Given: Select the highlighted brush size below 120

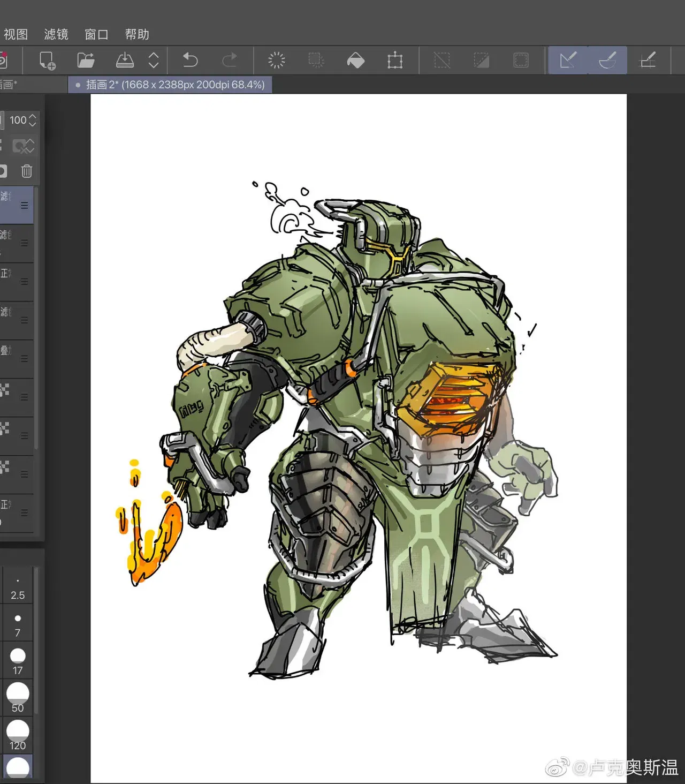Looking at the screenshot, I should [x=18, y=766].
